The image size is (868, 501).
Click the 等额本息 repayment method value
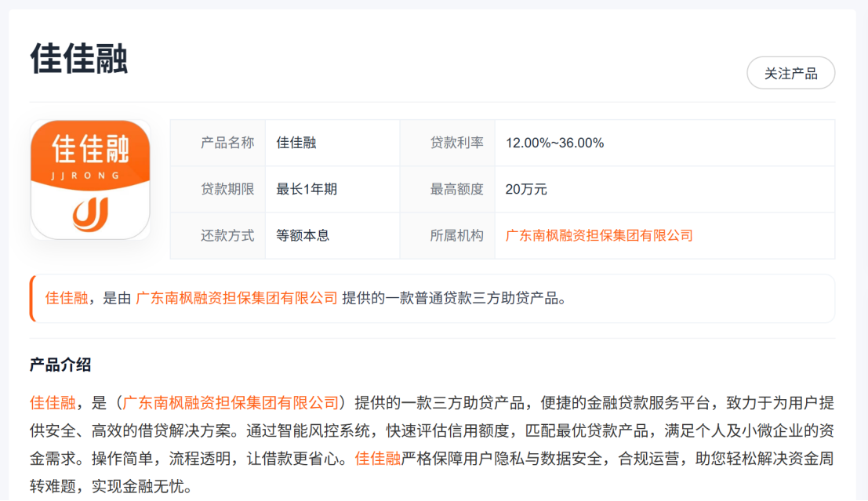(303, 236)
